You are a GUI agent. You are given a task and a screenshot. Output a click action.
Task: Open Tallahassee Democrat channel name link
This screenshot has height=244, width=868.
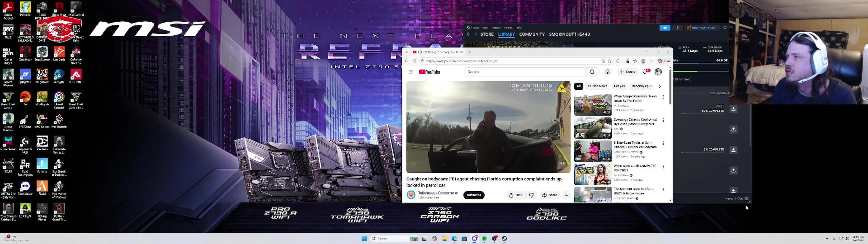coord(436,193)
